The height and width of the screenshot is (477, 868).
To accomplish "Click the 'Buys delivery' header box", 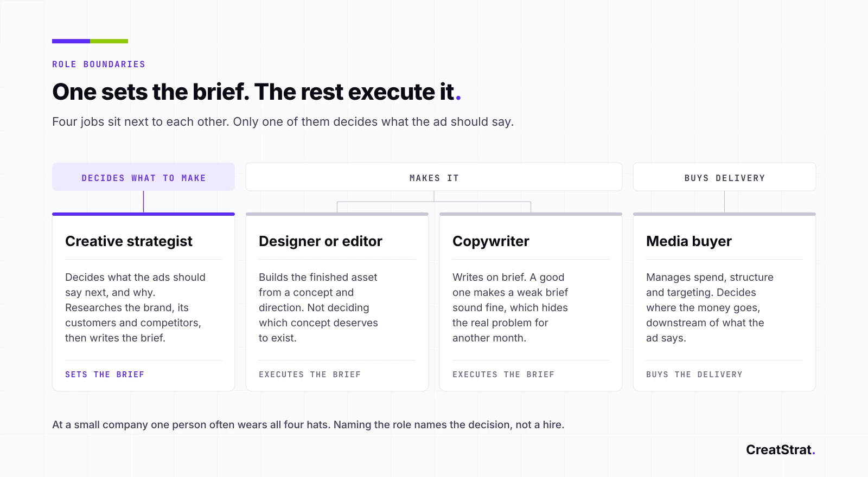I will click(724, 177).
